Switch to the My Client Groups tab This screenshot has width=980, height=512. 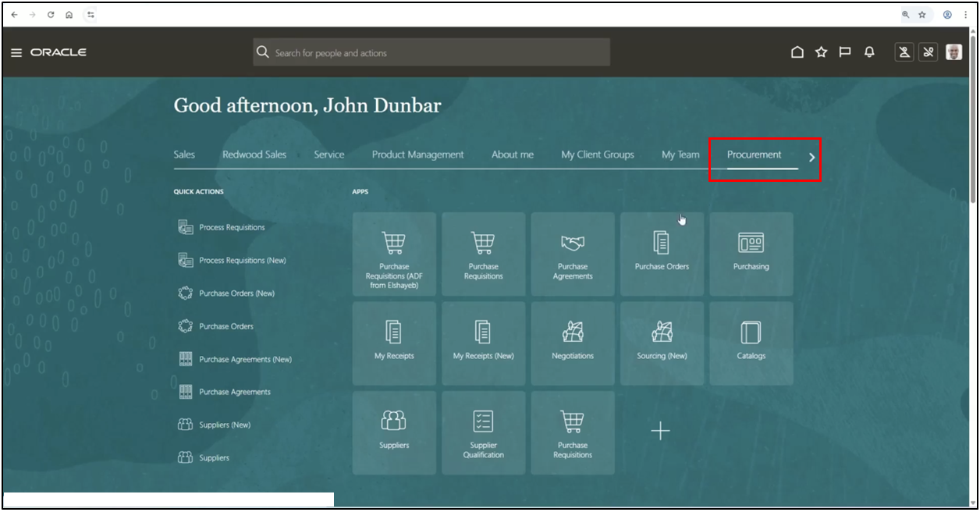click(x=597, y=155)
